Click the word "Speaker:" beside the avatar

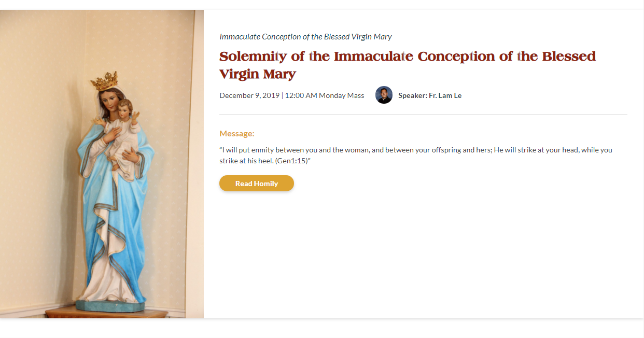pyautogui.click(x=413, y=95)
